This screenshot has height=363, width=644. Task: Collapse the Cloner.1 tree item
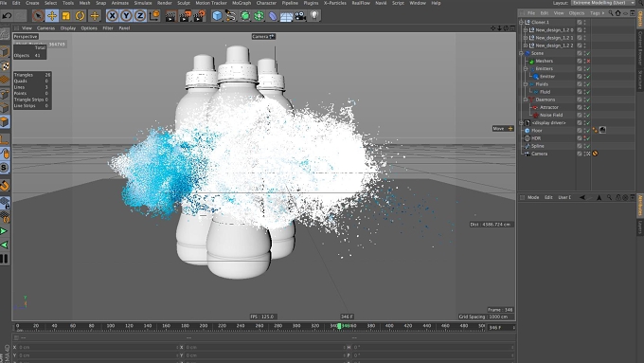(x=521, y=22)
